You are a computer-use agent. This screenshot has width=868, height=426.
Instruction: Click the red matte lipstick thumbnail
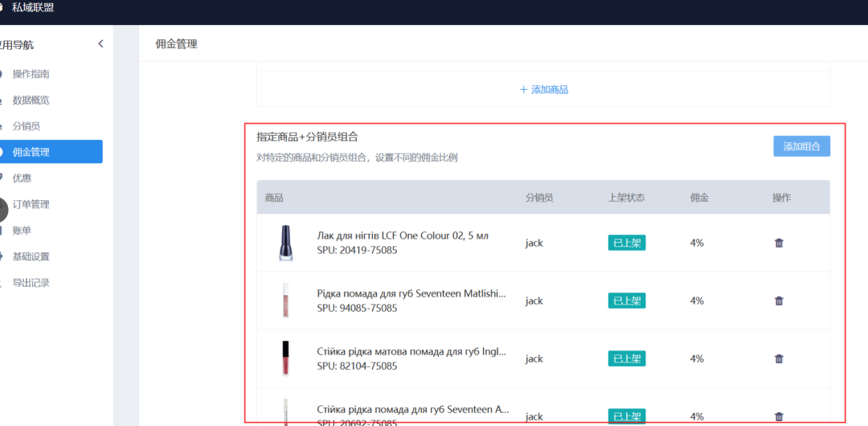pos(285,359)
